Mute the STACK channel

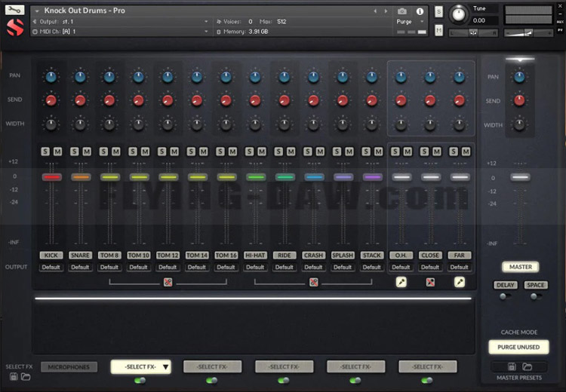[378, 152]
